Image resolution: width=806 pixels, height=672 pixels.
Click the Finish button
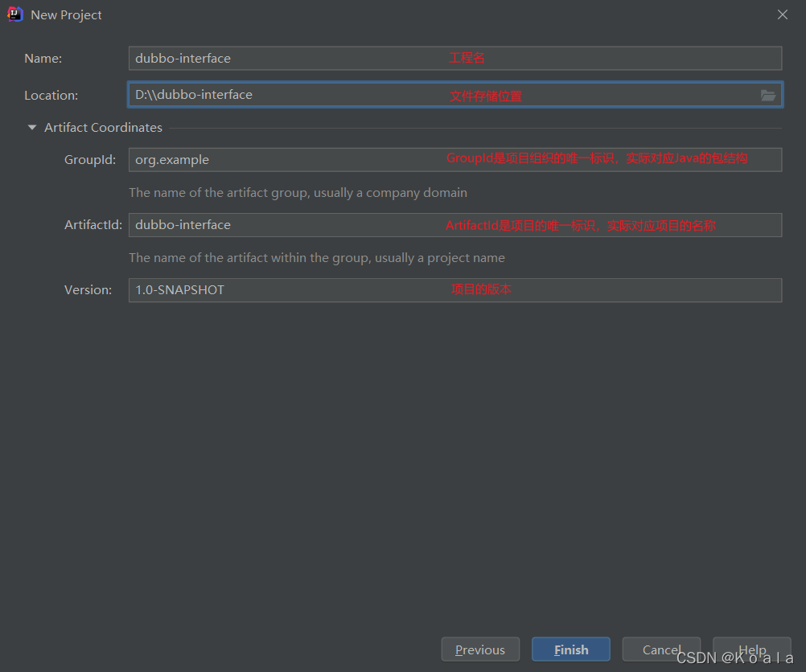pos(571,650)
